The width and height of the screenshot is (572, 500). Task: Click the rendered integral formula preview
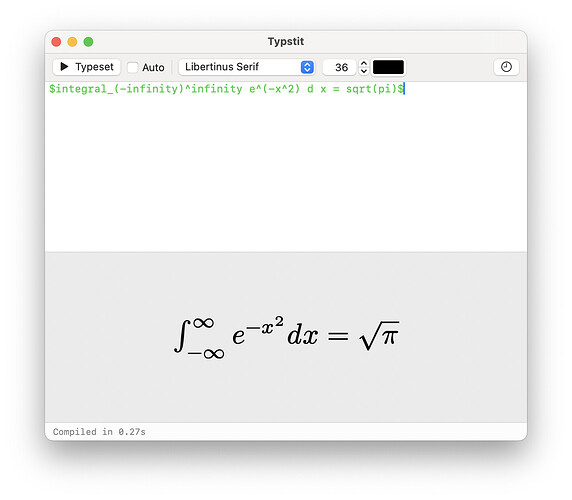click(286, 338)
